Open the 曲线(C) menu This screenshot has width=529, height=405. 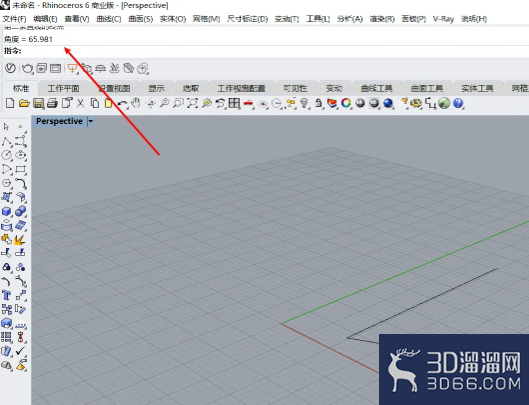(x=109, y=19)
